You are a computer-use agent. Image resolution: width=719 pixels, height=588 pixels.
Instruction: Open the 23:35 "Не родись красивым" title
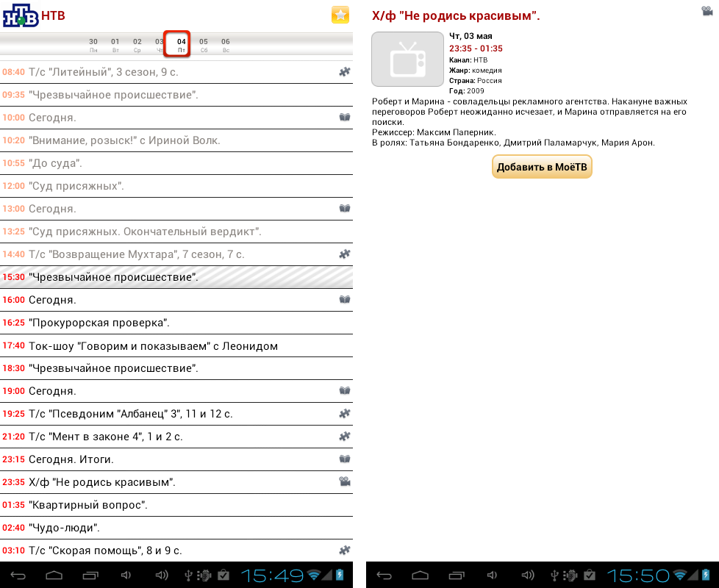(101, 482)
